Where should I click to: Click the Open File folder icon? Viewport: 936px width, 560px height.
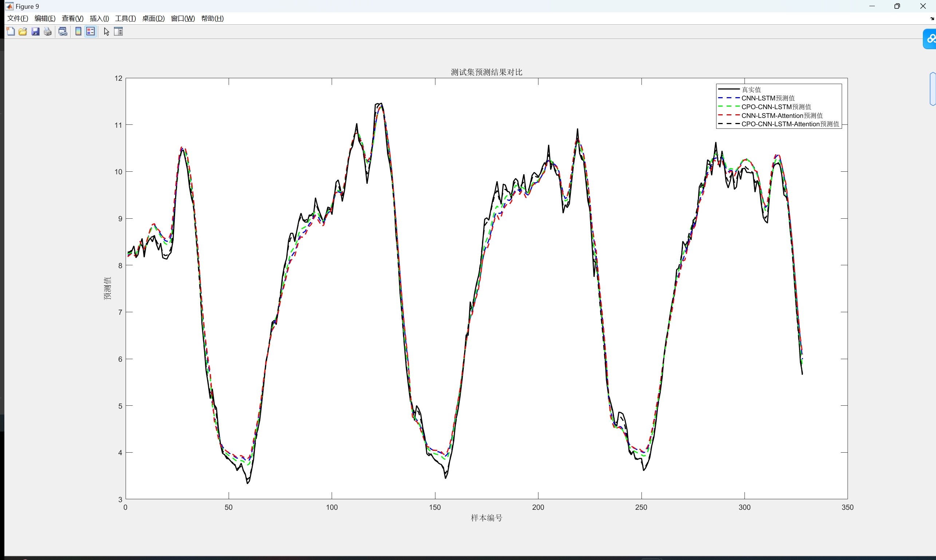point(23,32)
